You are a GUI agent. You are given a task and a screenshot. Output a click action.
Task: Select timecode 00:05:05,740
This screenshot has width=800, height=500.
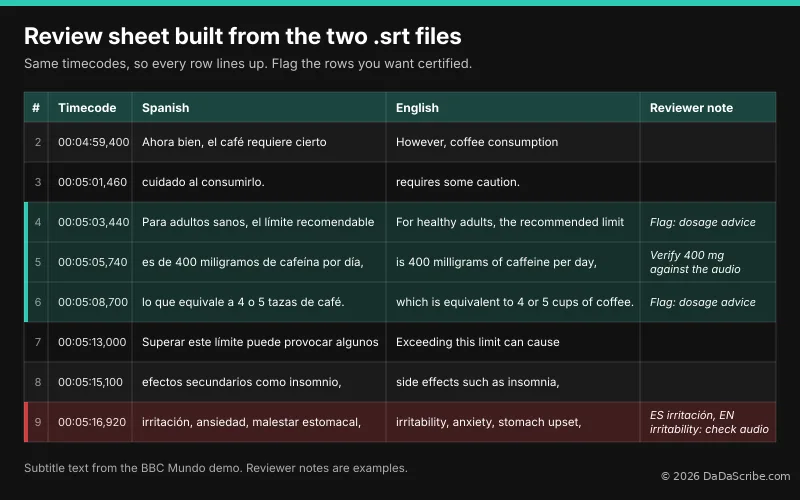[x=92, y=262]
